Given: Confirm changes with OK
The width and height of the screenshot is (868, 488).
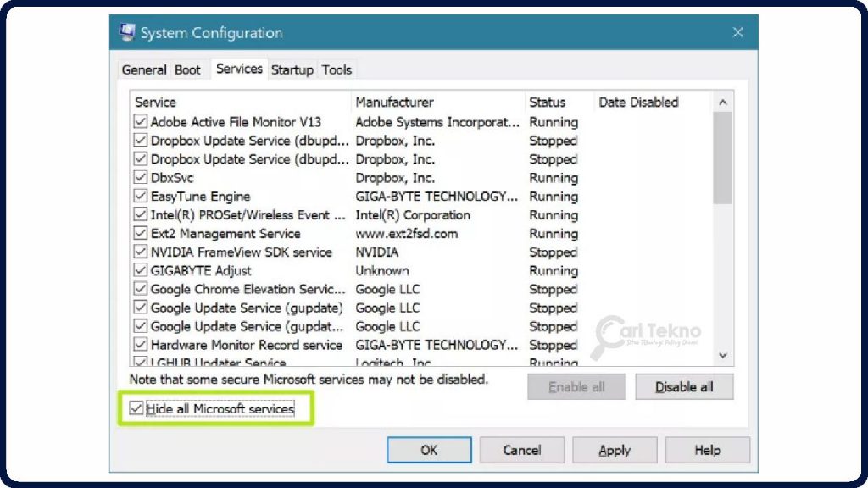Looking at the screenshot, I should point(429,450).
